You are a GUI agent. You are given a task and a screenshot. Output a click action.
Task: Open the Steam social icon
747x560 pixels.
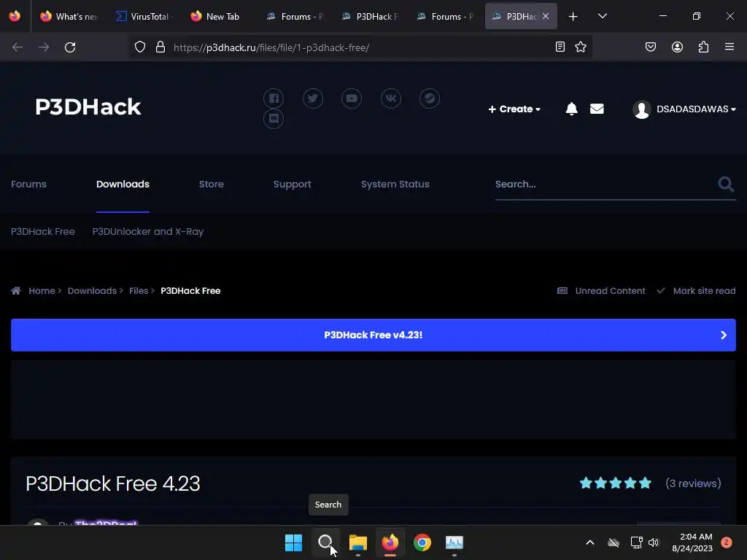point(429,98)
